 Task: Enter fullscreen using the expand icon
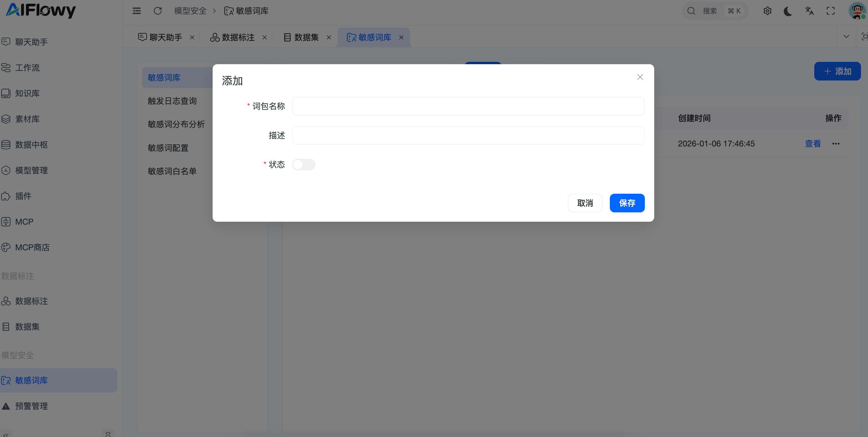[x=831, y=11]
